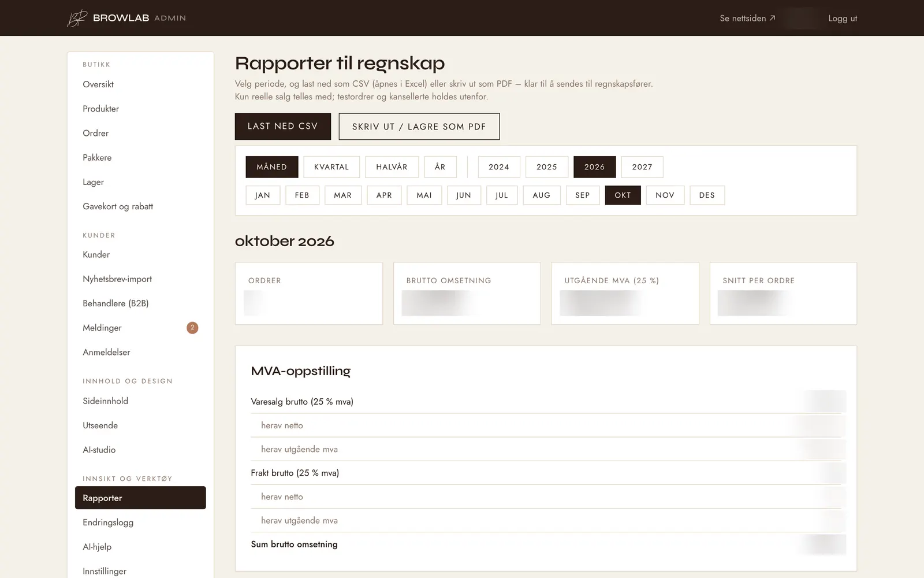The width and height of the screenshot is (924, 578).
Task: Log out via Logg ut
Action: [x=843, y=18]
